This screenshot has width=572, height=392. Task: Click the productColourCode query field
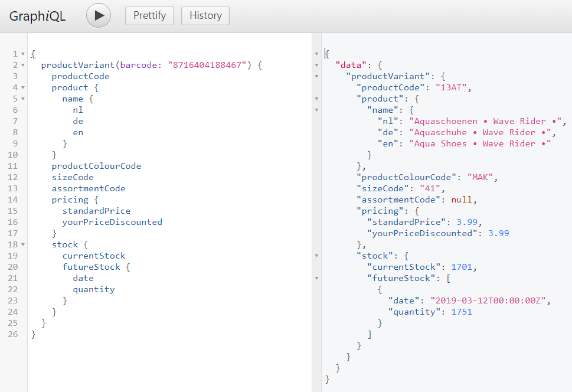click(96, 166)
